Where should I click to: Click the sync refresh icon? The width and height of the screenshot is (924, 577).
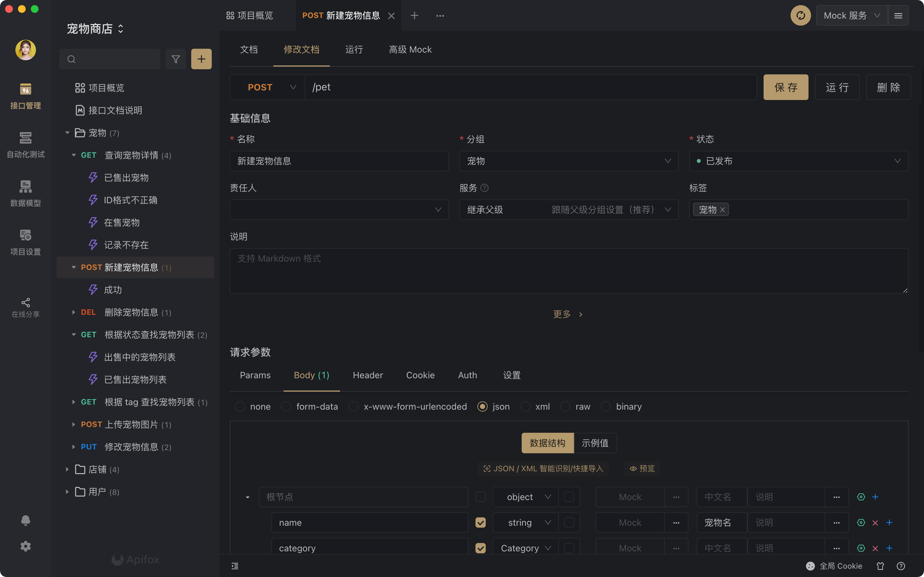pyautogui.click(x=800, y=16)
